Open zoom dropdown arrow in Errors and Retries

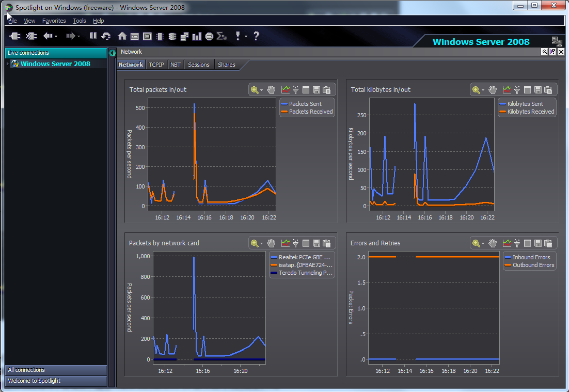pyautogui.click(x=483, y=244)
